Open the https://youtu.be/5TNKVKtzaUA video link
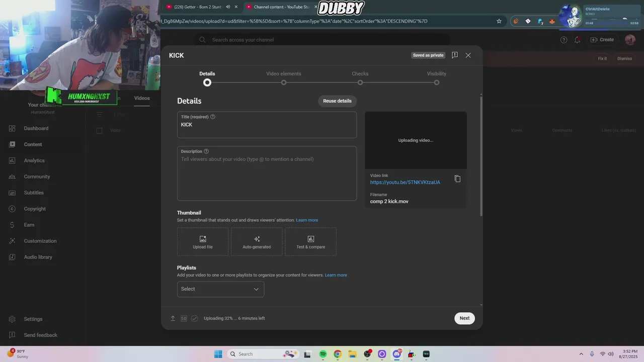Image resolution: width=644 pixels, height=362 pixels. point(405,183)
